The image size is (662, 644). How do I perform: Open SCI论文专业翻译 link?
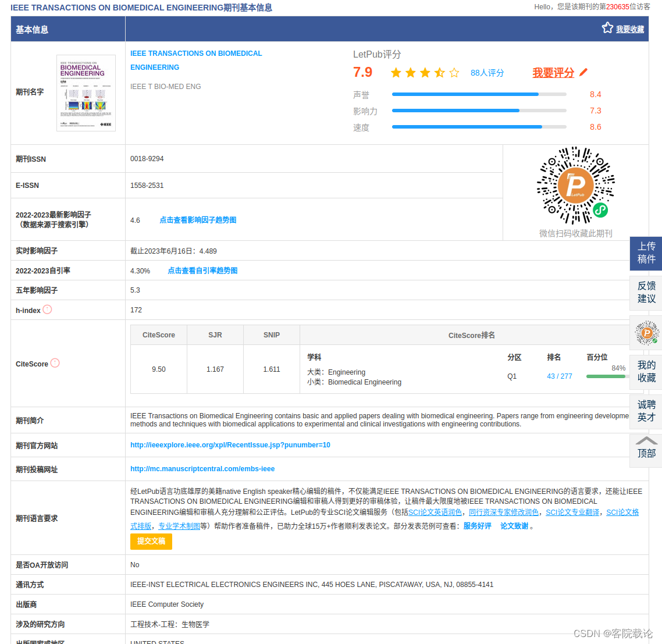coord(572,513)
